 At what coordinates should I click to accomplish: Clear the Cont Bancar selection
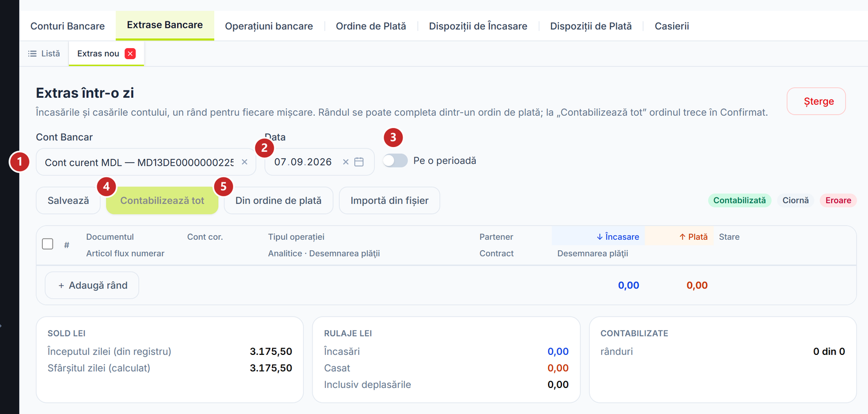pyautogui.click(x=244, y=162)
